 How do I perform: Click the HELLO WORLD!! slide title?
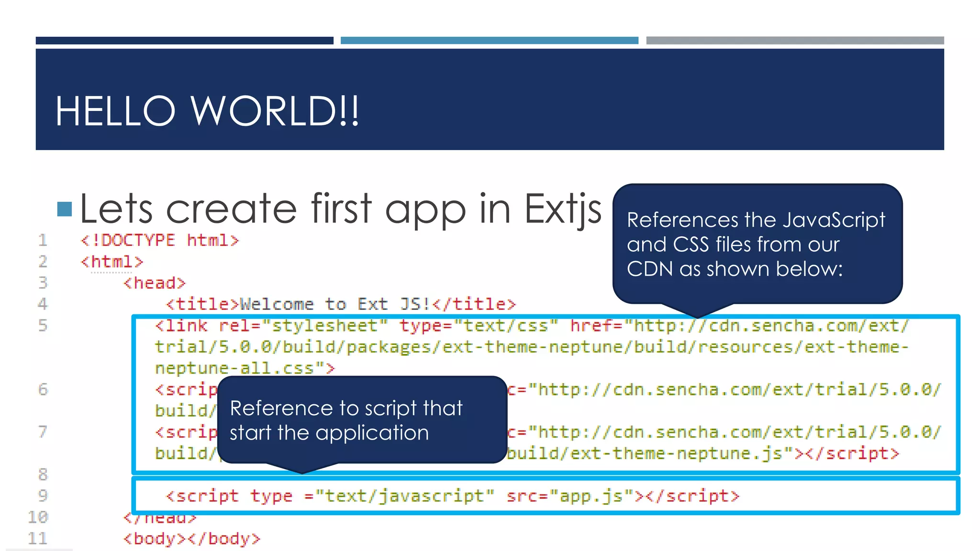207,111
